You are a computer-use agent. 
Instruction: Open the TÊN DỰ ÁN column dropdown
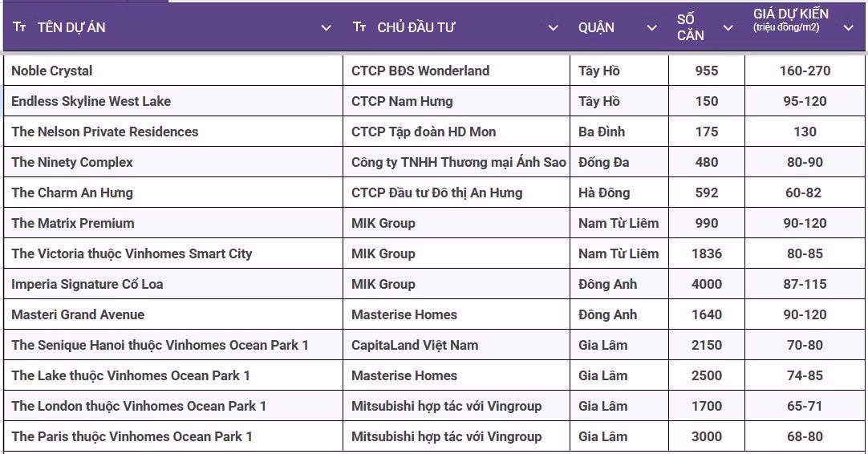click(x=326, y=28)
